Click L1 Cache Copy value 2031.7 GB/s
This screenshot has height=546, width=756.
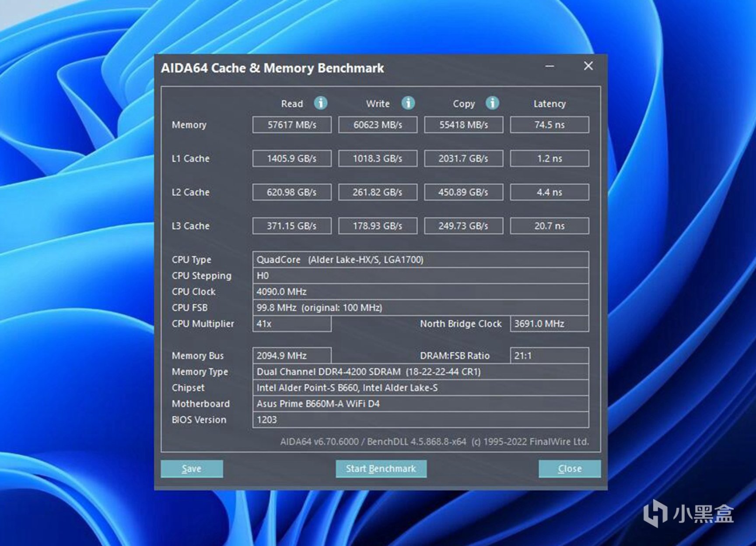pyautogui.click(x=463, y=159)
